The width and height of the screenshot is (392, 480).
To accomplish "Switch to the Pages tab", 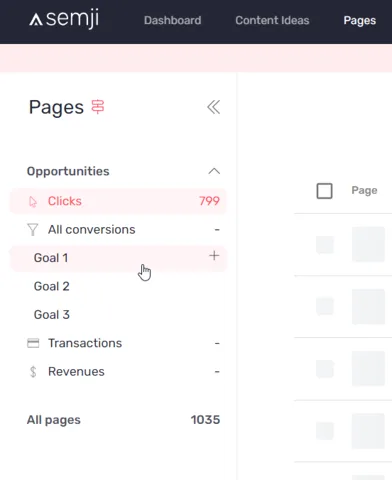I will pyautogui.click(x=360, y=20).
